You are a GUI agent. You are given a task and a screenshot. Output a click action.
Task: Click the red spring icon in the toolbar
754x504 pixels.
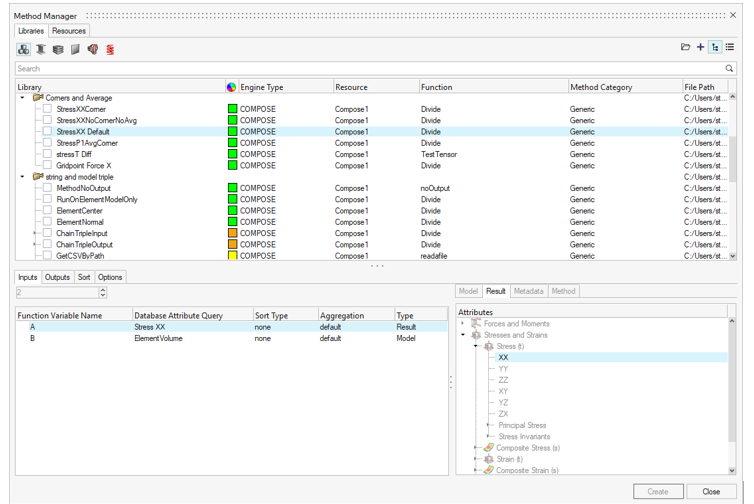pos(110,49)
